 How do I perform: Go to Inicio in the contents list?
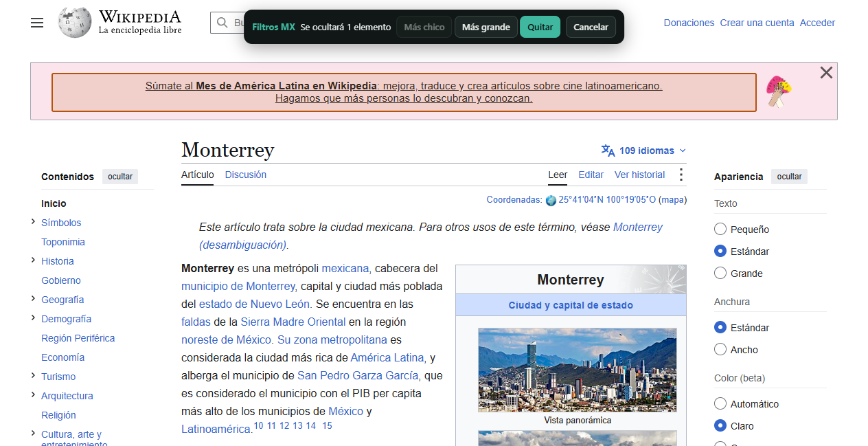click(54, 203)
